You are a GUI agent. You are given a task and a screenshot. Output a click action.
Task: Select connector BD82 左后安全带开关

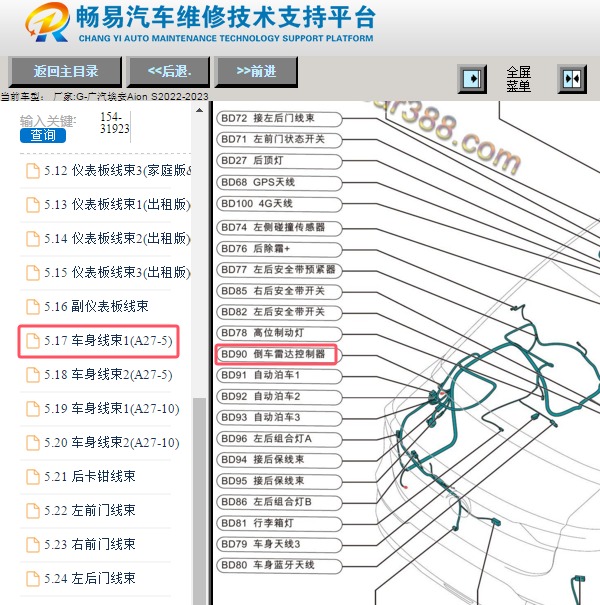[279, 312]
